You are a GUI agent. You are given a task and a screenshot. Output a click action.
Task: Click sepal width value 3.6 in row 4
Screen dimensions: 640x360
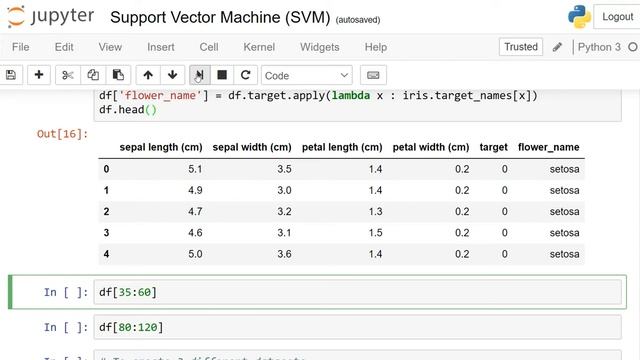[284, 254]
